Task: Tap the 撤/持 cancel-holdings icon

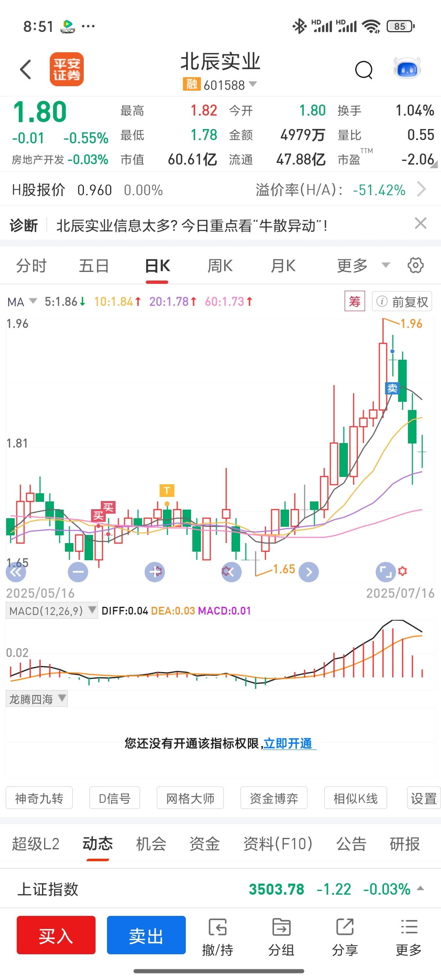Action: [218, 938]
